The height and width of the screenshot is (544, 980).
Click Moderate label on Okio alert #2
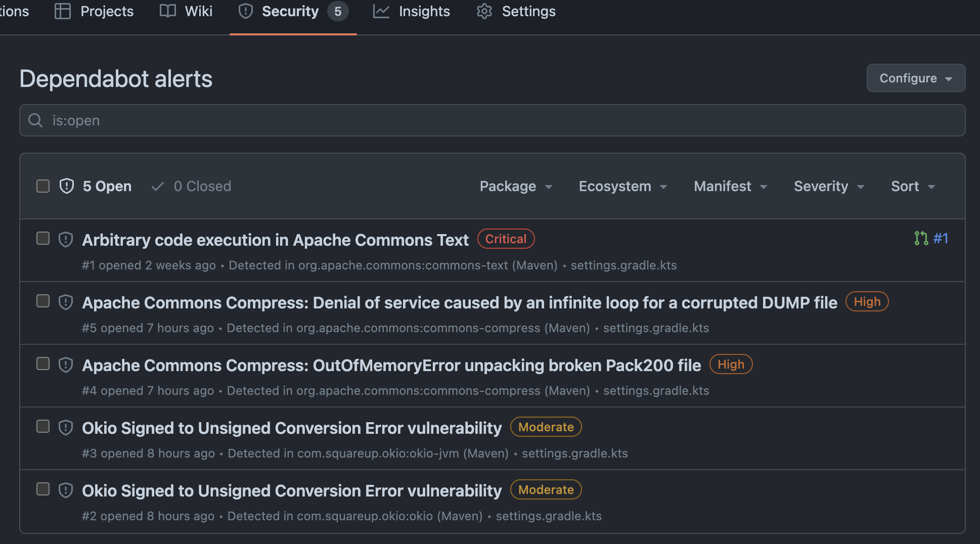click(546, 489)
